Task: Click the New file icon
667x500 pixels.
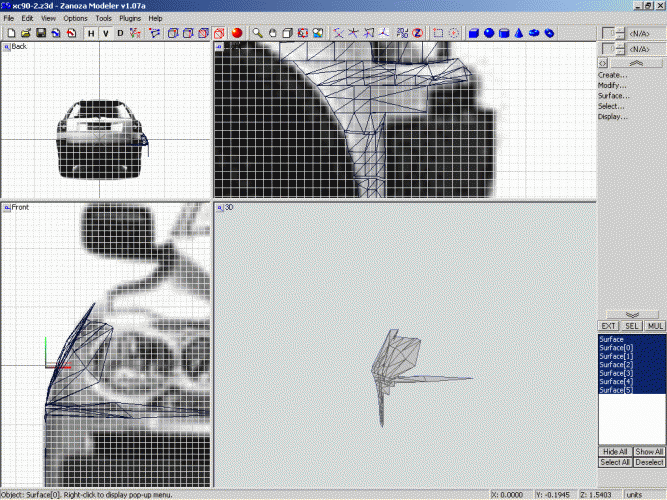Action: click(x=10, y=33)
